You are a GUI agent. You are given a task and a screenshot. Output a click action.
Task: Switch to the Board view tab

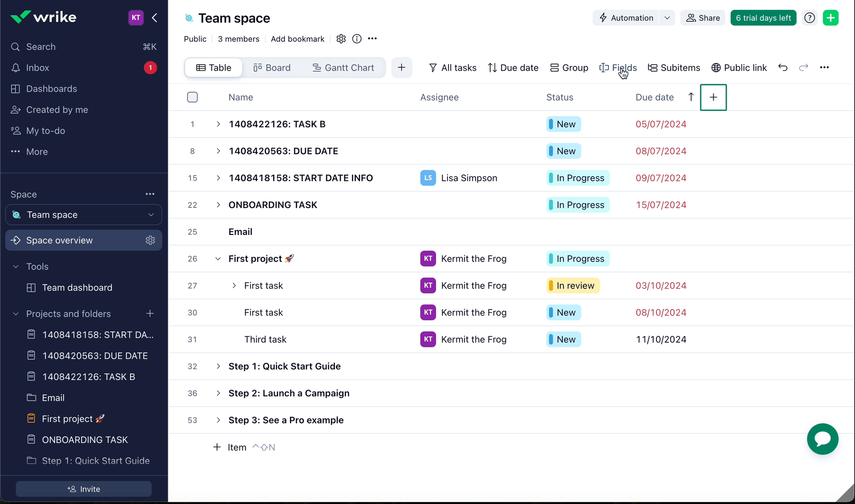click(272, 68)
